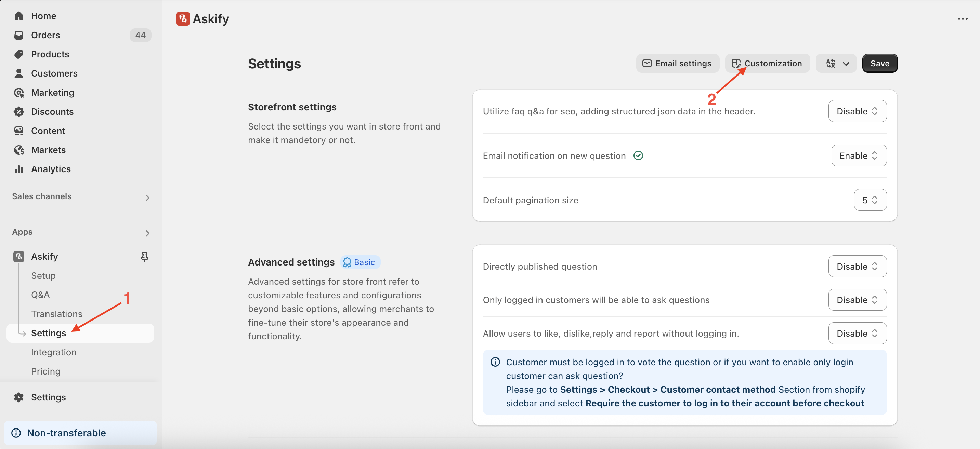Click the Orders inbox icon
Image resolution: width=980 pixels, height=449 pixels.
coord(18,35)
